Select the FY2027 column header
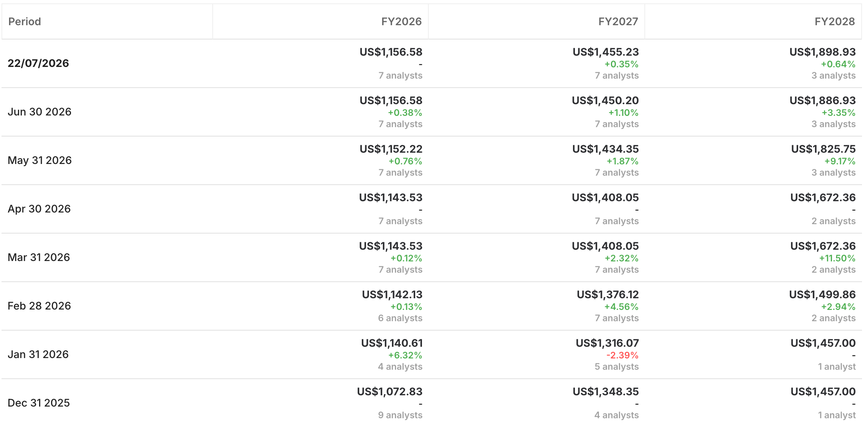 618,21
